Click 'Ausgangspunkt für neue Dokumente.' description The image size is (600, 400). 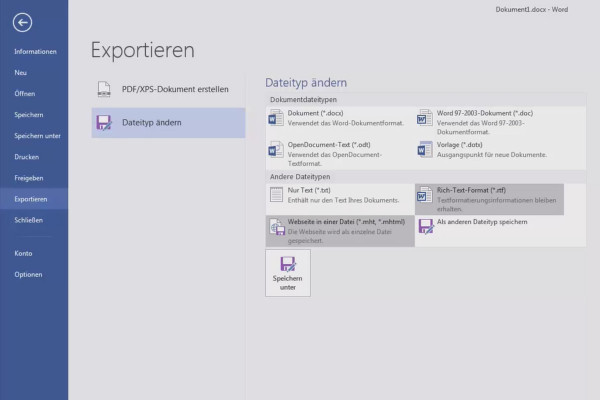(x=492, y=155)
